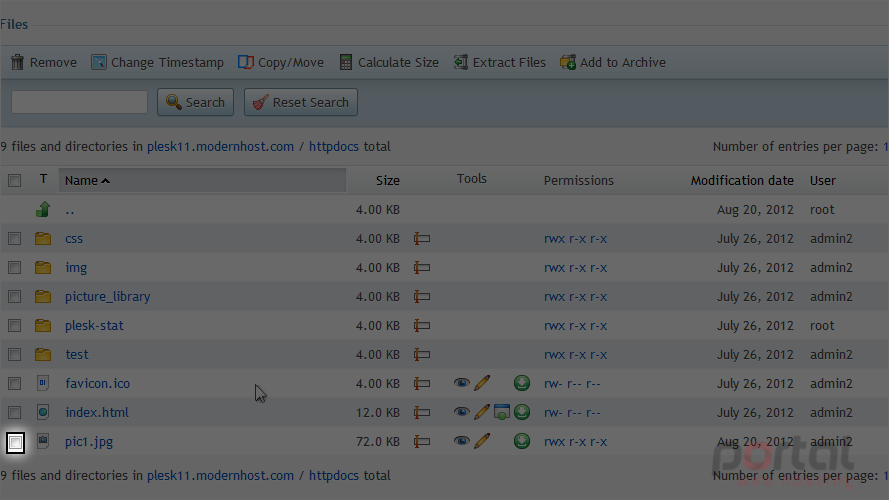The width and height of the screenshot is (889, 500).
Task: Select Calculate Size in the toolbar
Action: (x=389, y=62)
